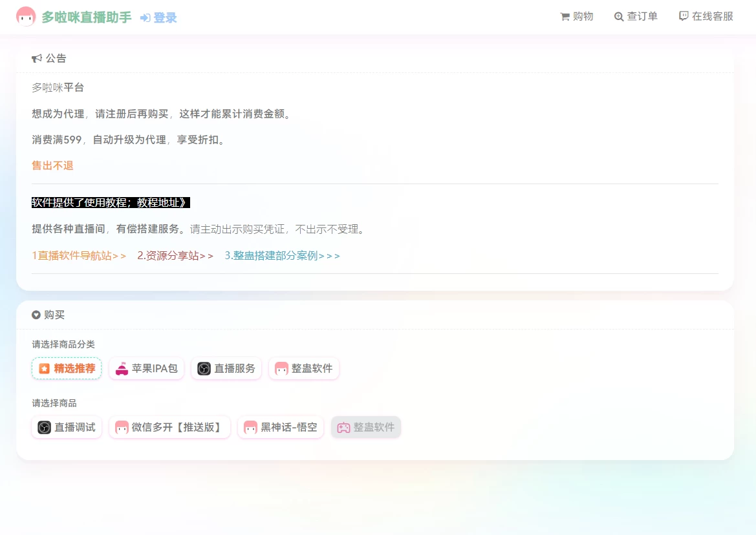Click the login arrow icon beside 登录
The width and height of the screenshot is (756, 535).
pos(145,18)
